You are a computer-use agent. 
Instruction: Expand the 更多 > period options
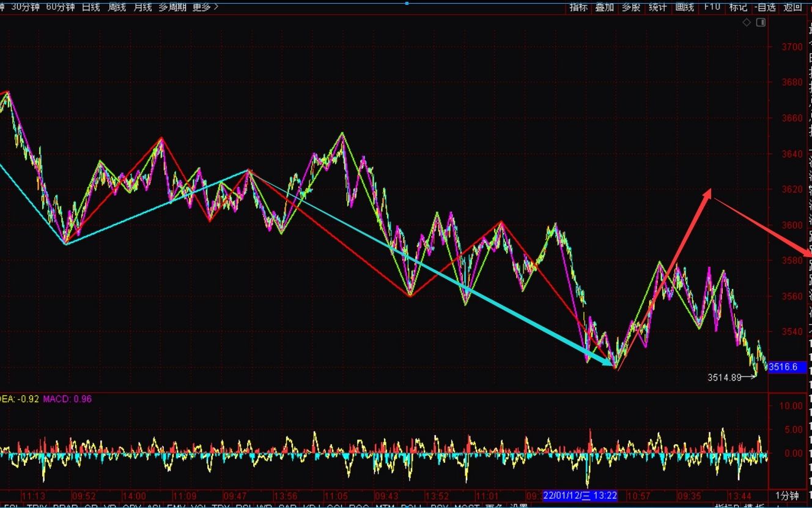[x=205, y=7]
